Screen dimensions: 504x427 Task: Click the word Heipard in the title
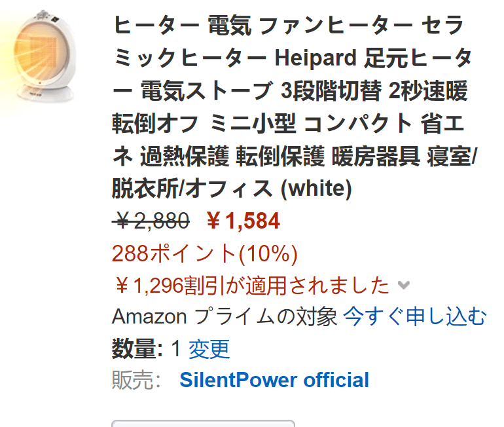tap(315, 58)
